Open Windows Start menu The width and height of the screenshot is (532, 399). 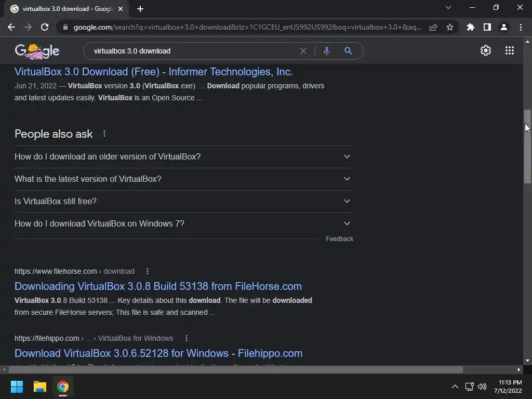(17, 387)
